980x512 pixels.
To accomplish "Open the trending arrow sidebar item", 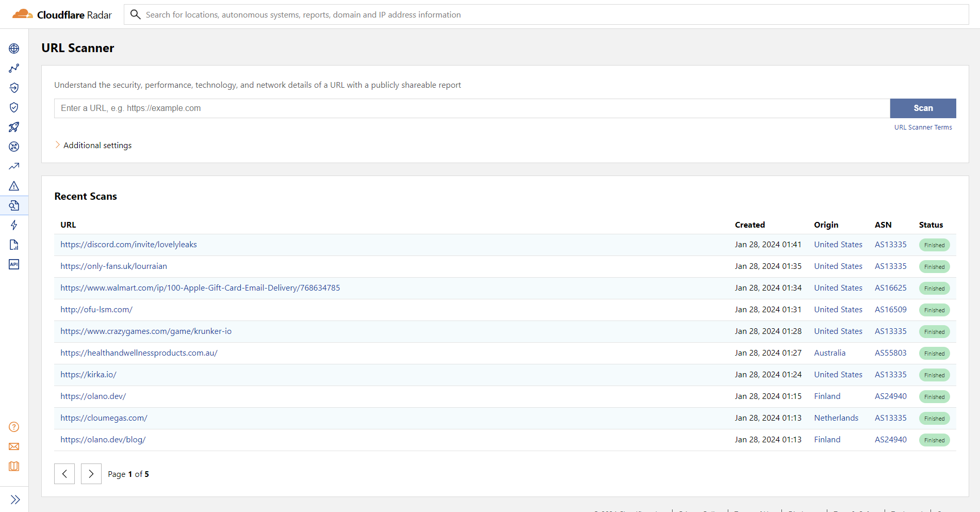I will point(14,166).
